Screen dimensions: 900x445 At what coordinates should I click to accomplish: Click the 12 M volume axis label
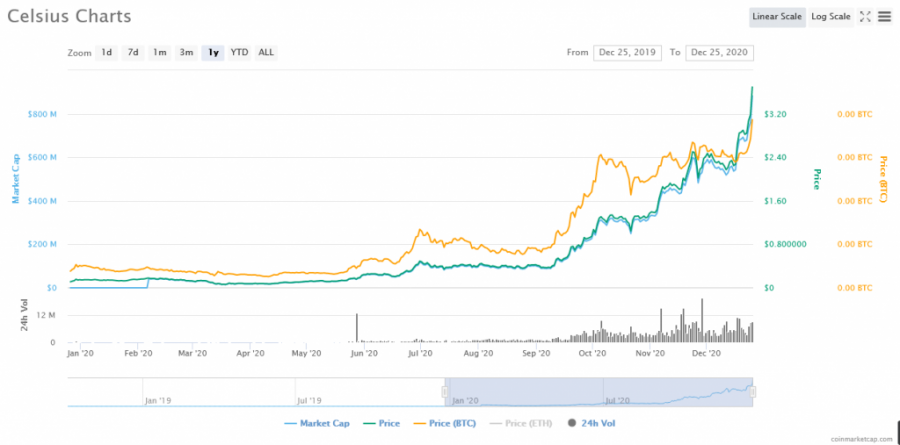tap(48, 315)
